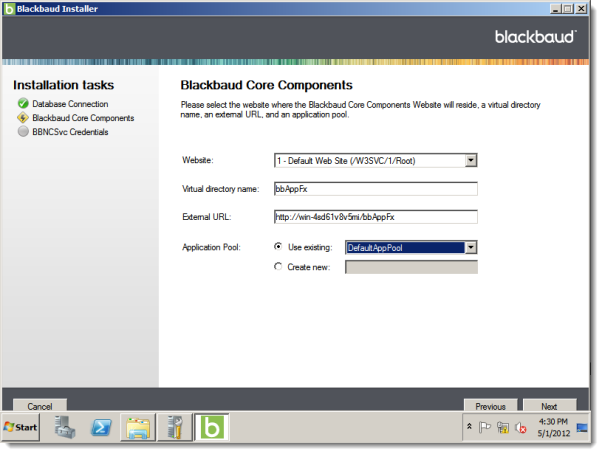Switch to Blackbaud Installer taskbar item
The width and height of the screenshot is (602, 454).
pyautogui.click(x=212, y=427)
